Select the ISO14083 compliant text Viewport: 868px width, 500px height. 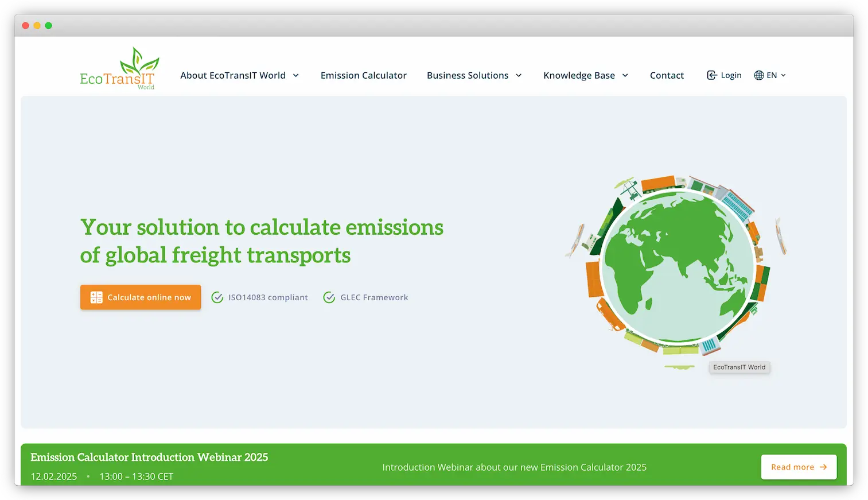(268, 297)
